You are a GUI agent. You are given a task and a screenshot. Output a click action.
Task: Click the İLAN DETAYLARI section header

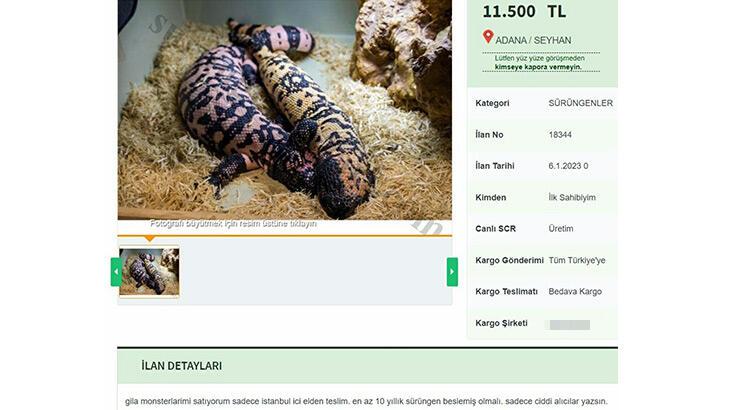tap(181, 366)
